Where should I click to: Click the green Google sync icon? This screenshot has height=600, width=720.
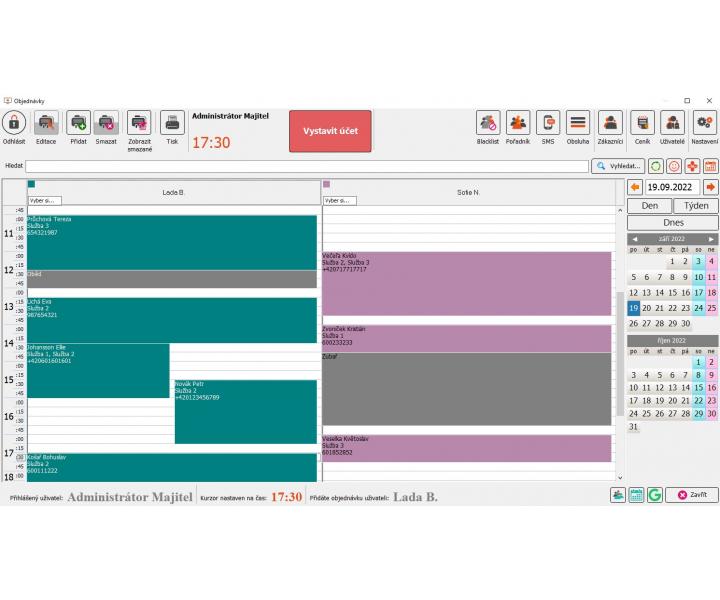pyautogui.click(x=655, y=495)
